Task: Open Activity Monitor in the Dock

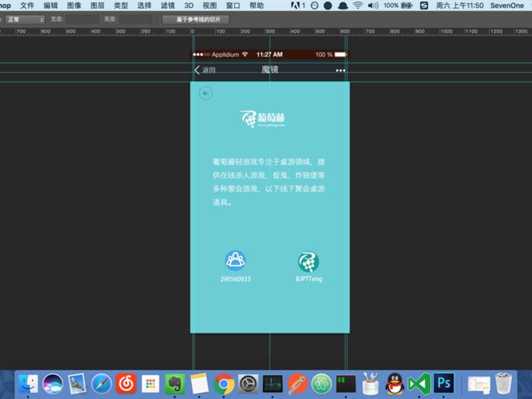Action: point(273,384)
